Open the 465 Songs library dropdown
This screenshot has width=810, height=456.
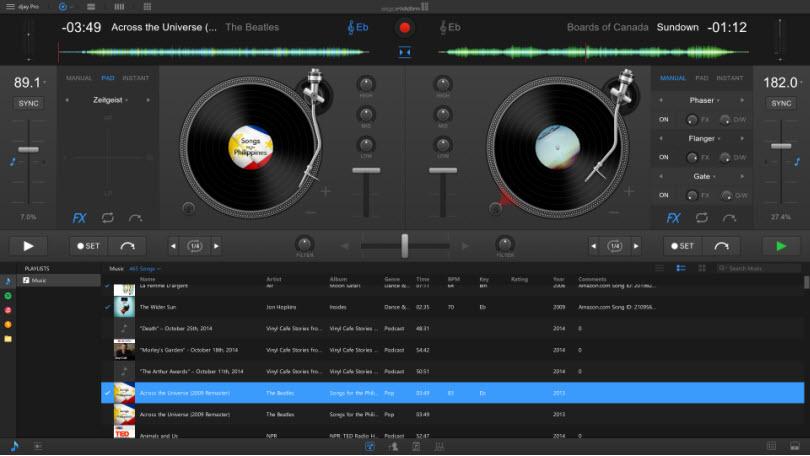(x=144, y=269)
